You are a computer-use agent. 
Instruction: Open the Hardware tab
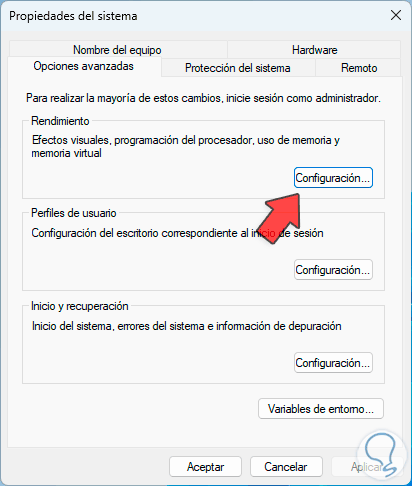(314, 50)
